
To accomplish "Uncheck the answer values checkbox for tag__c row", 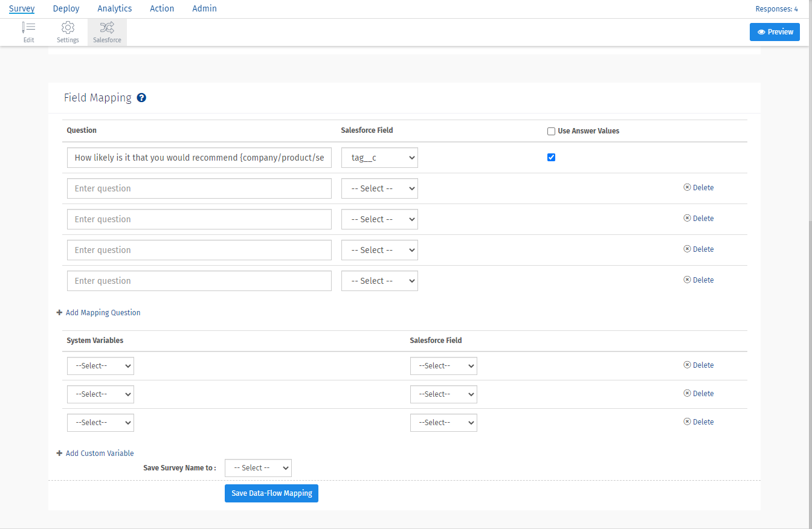I will (551, 158).
